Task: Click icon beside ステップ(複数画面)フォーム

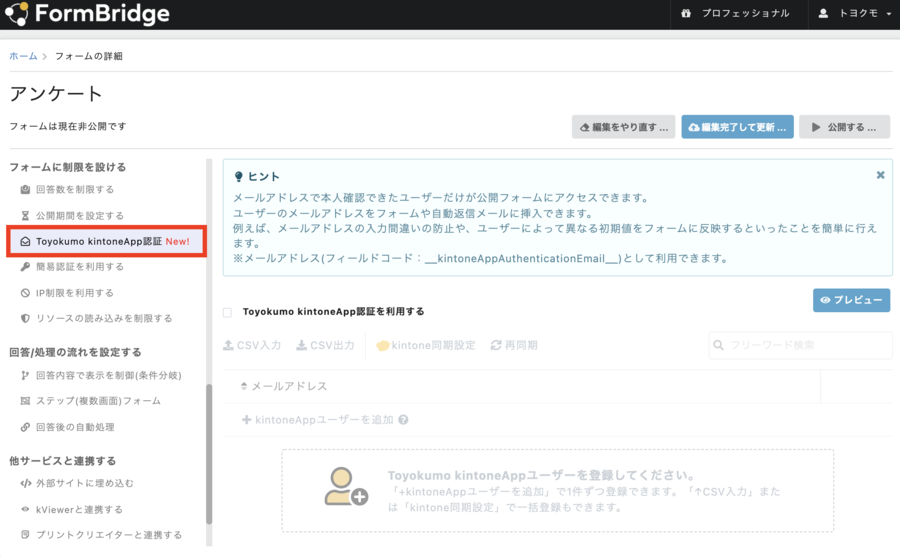Action: 25,401
